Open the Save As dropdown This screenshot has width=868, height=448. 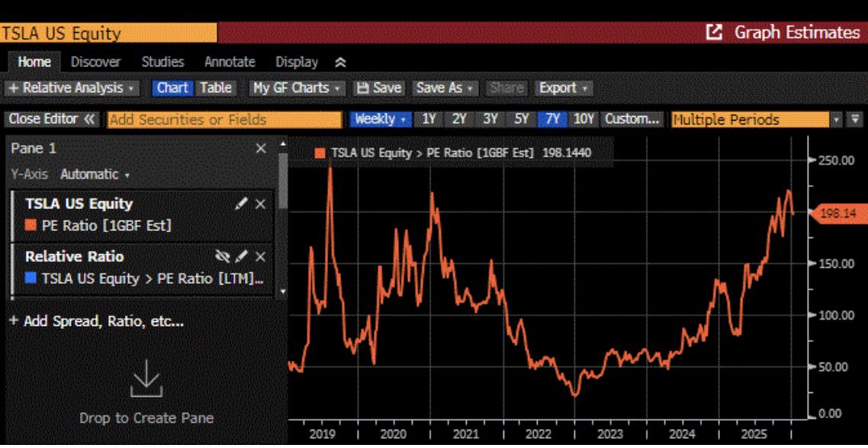click(445, 88)
